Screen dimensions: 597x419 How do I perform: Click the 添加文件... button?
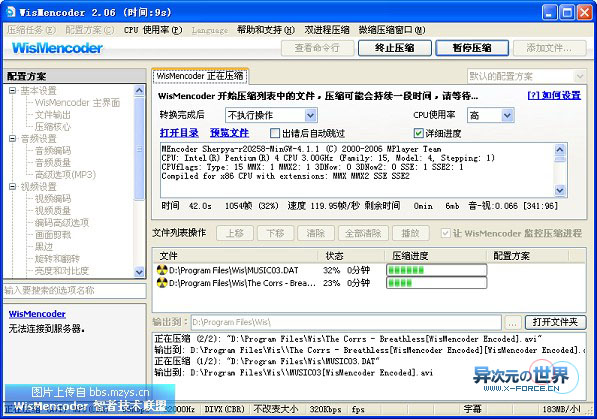[549, 48]
